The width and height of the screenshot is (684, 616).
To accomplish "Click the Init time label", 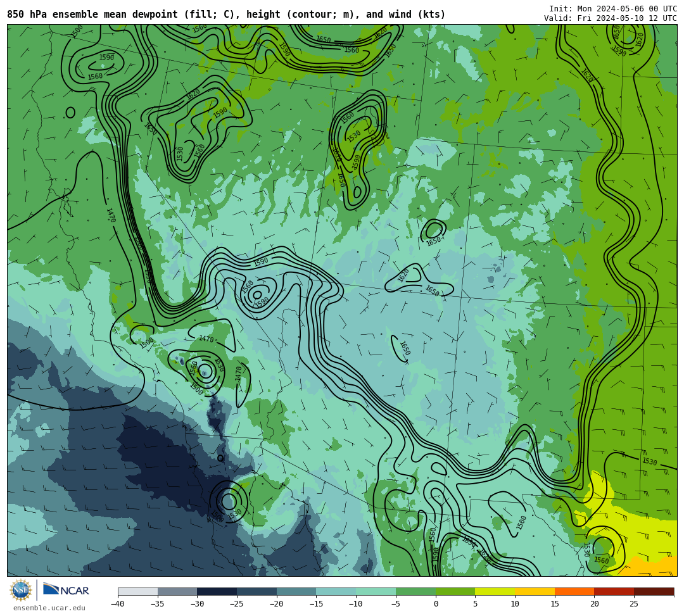I will pyautogui.click(x=613, y=9).
